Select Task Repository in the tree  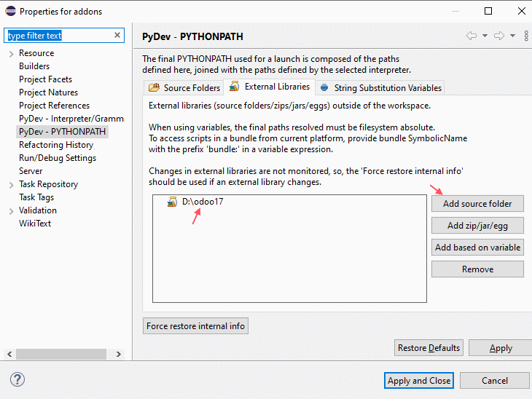tap(48, 184)
